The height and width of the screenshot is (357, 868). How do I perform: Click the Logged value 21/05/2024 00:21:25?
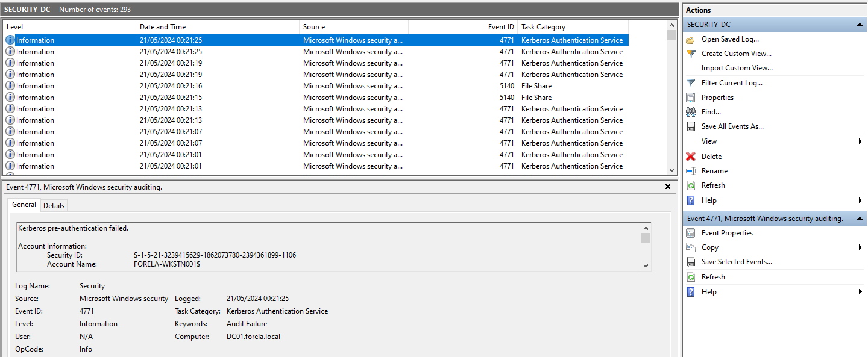[x=257, y=299]
